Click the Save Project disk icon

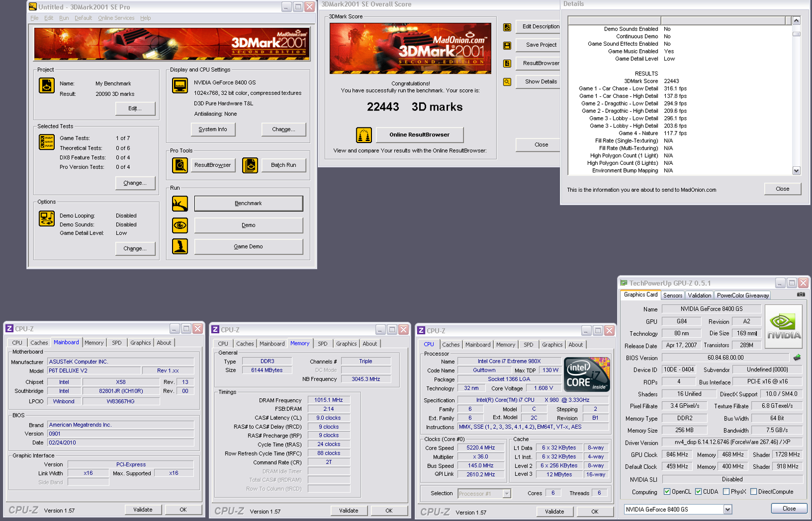[507, 46]
